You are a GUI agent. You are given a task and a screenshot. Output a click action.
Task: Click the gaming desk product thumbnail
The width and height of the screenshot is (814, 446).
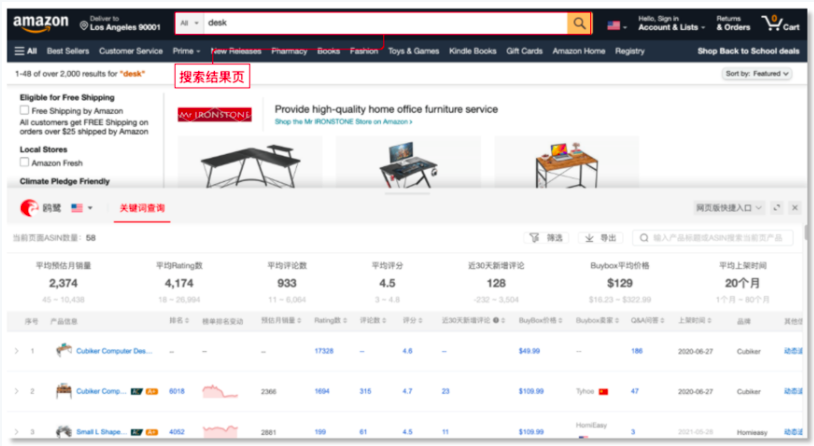tap(409, 164)
